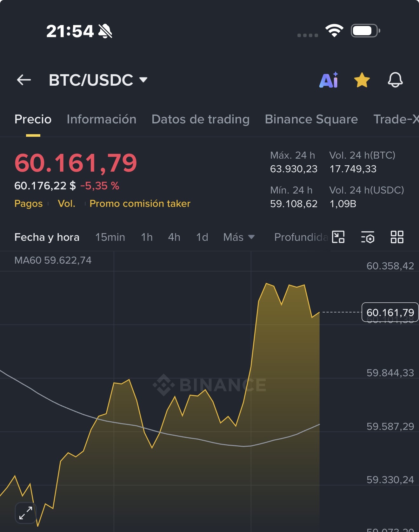
Task: Select the 4h chart interval
Action: pos(174,237)
